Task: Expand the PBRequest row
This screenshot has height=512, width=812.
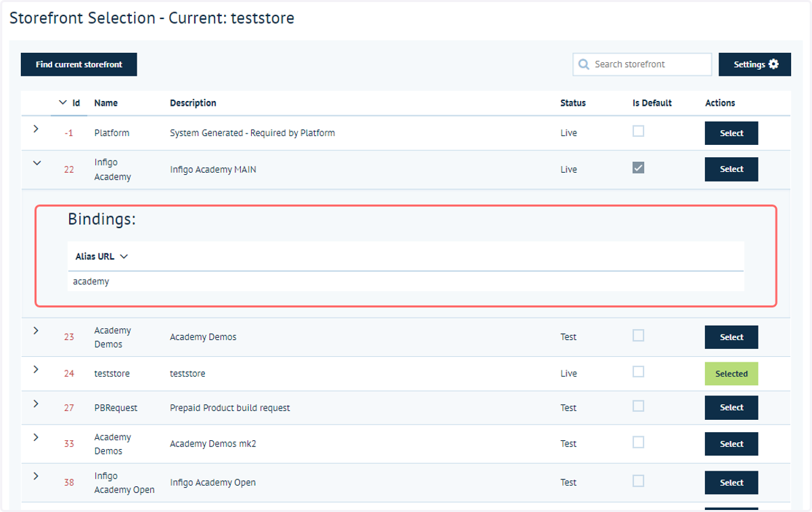Action: click(x=37, y=404)
